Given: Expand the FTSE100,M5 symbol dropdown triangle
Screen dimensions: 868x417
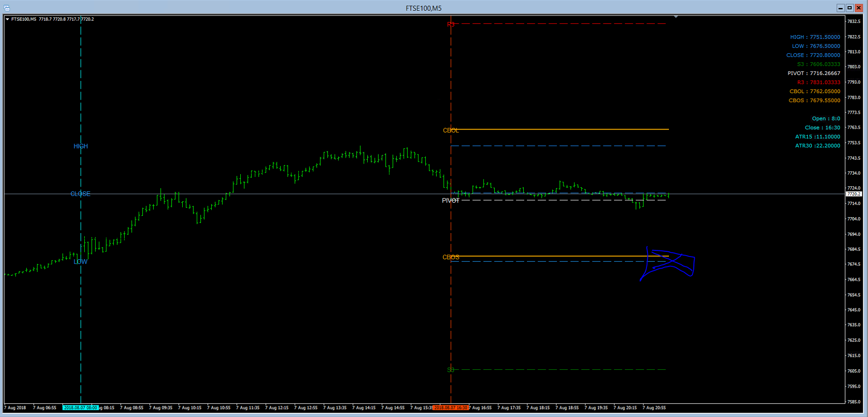Looking at the screenshot, I should click(7, 19).
